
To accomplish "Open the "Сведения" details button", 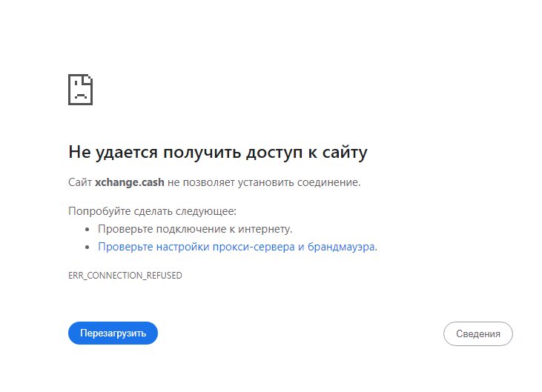I will [477, 333].
